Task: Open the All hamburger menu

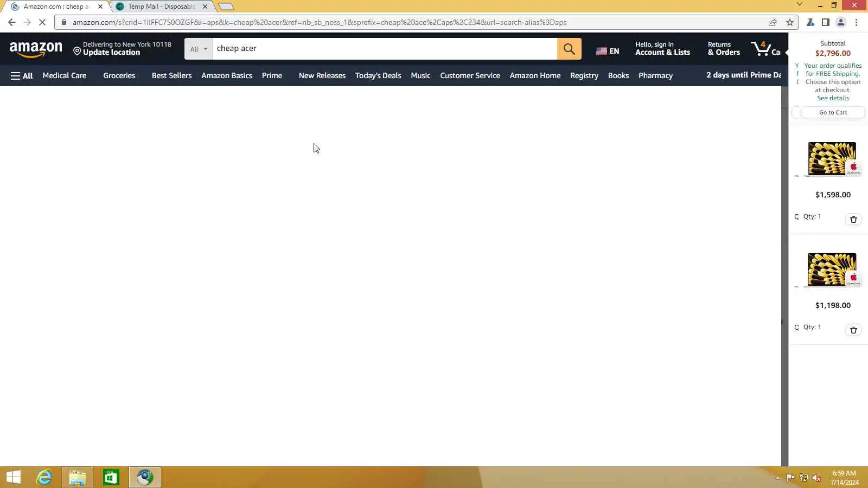Action: (22, 76)
